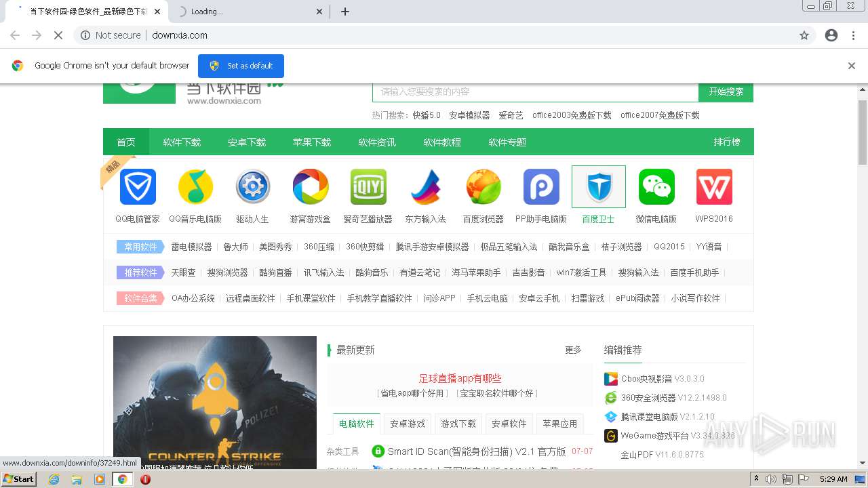Switch to the 电脑软件 tab

point(357,424)
